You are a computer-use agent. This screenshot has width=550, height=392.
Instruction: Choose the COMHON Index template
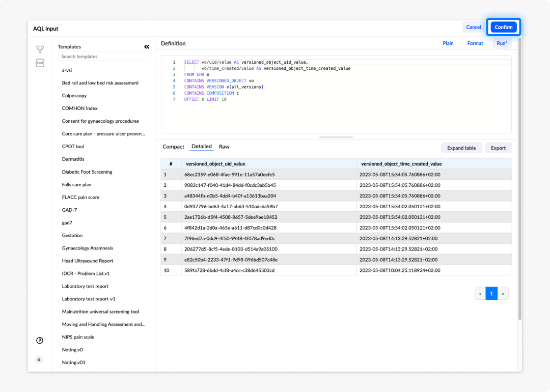coord(79,108)
